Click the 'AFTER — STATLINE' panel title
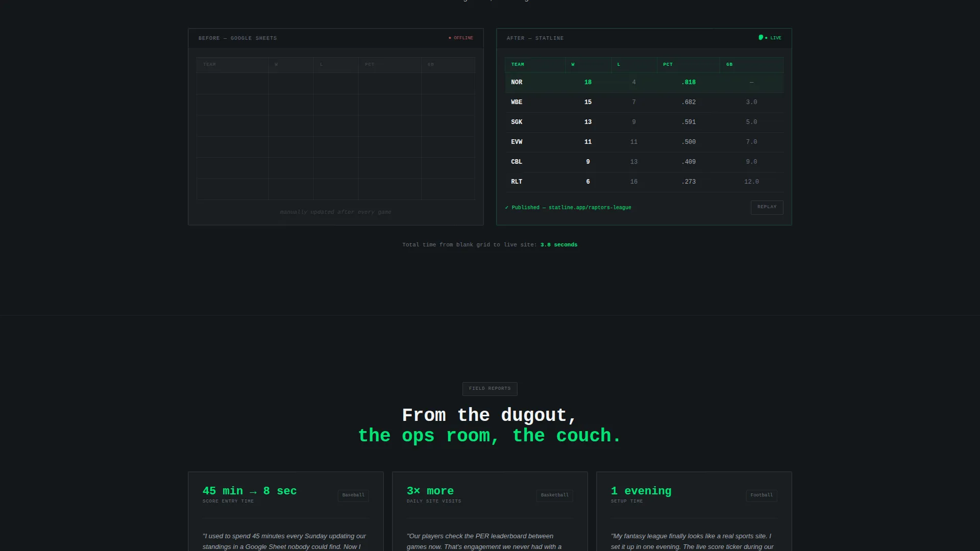Viewport: 980px width, 551px height. [x=535, y=38]
